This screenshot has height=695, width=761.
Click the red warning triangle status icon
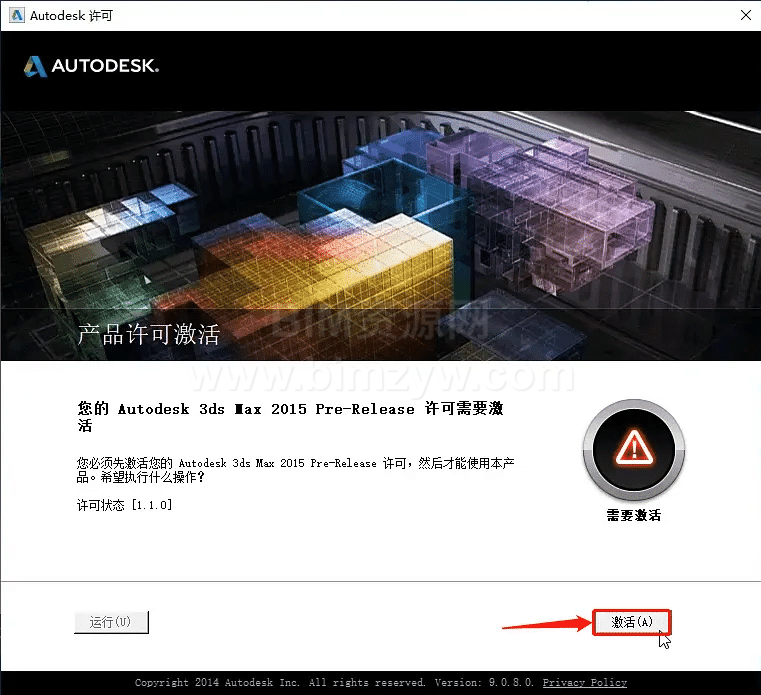coord(634,448)
